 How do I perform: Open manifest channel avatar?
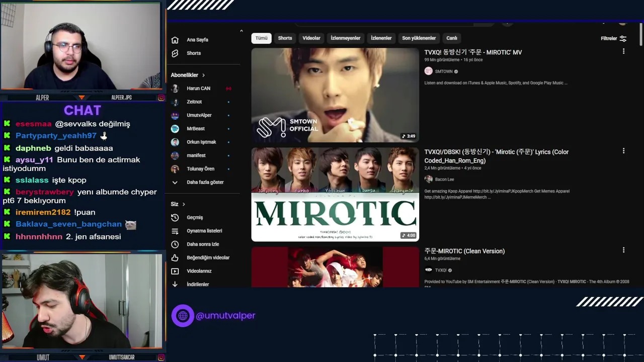coord(175,155)
